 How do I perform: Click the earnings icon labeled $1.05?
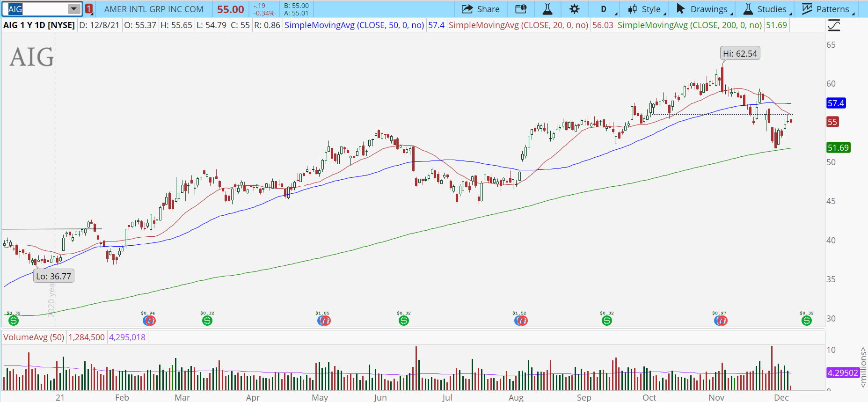pyautogui.click(x=324, y=321)
